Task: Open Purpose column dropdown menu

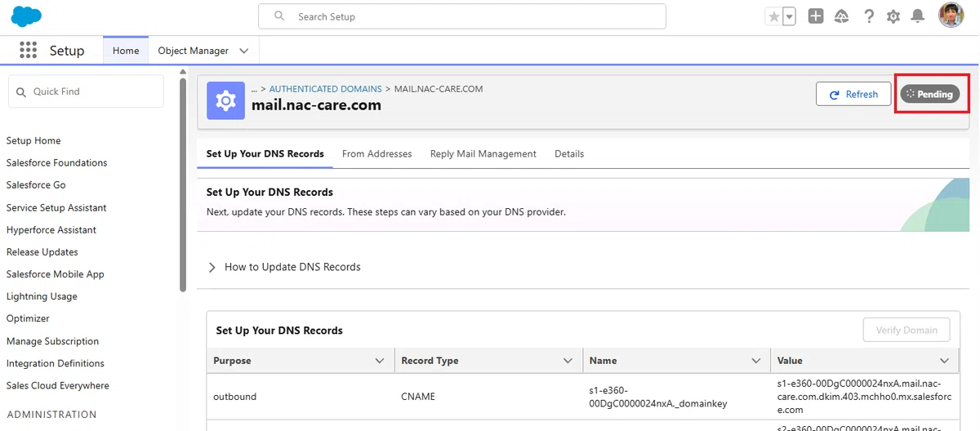Action: (379, 361)
